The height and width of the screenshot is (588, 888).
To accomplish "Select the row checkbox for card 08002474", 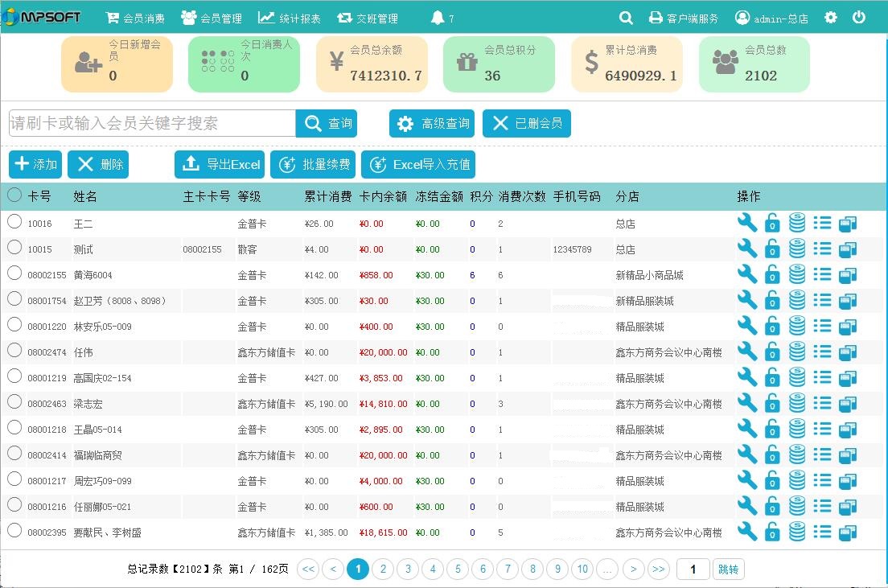I will 14,350.
